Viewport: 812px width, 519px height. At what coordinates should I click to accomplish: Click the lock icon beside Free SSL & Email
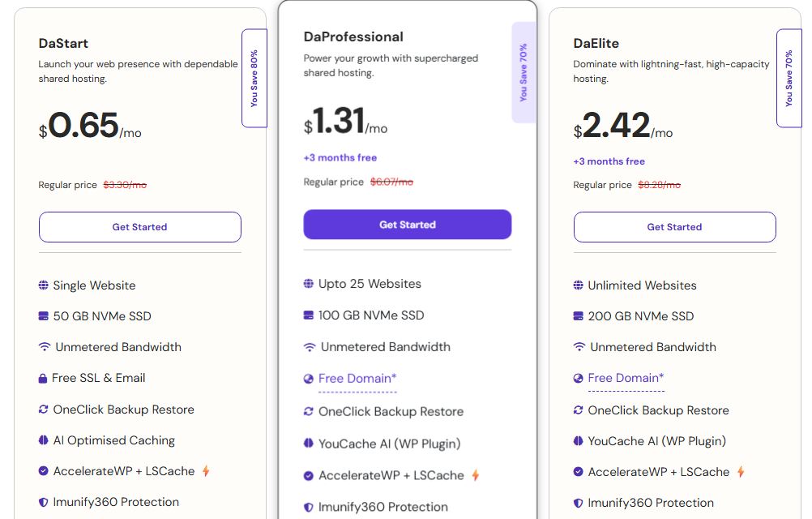pos(43,378)
